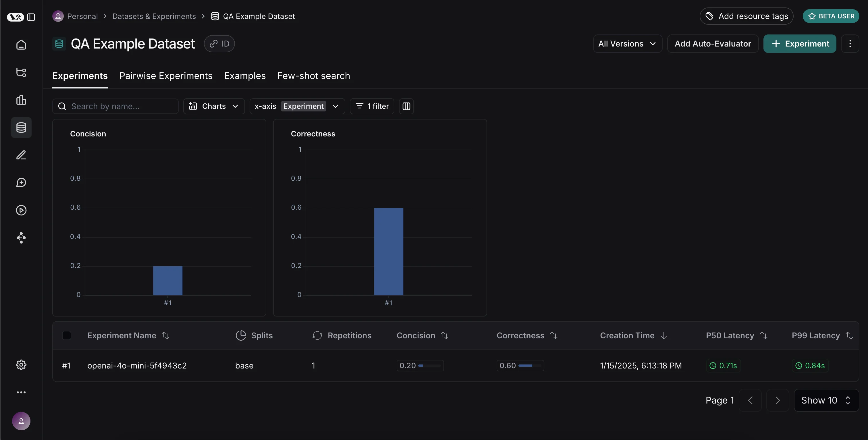Sort by Correctness column arrows
Image resolution: width=868 pixels, height=440 pixels.
(x=553, y=335)
